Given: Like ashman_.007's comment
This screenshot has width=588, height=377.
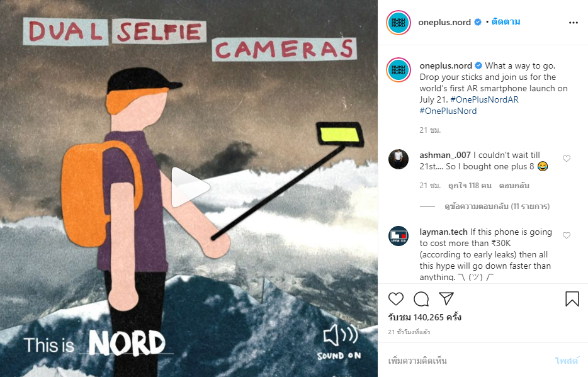Looking at the screenshot, I should [566, 159].
